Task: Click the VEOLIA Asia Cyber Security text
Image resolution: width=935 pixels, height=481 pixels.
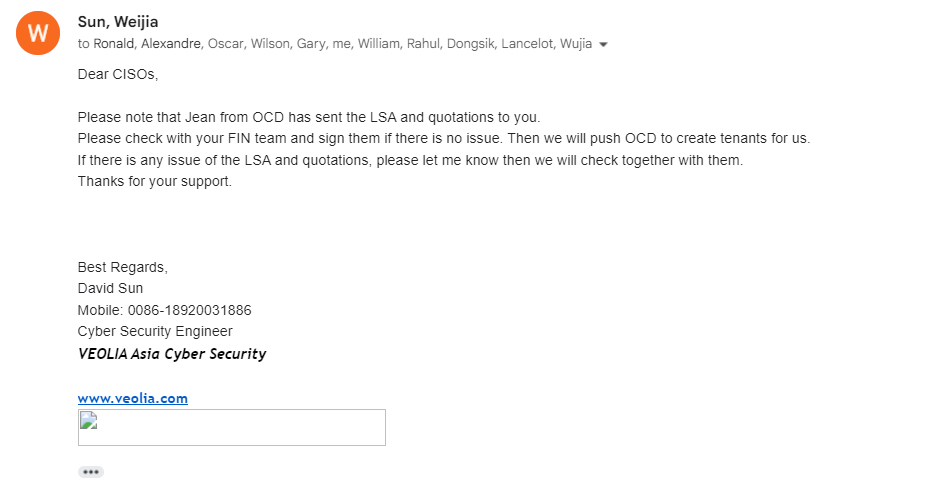Action: click(172, 354)
